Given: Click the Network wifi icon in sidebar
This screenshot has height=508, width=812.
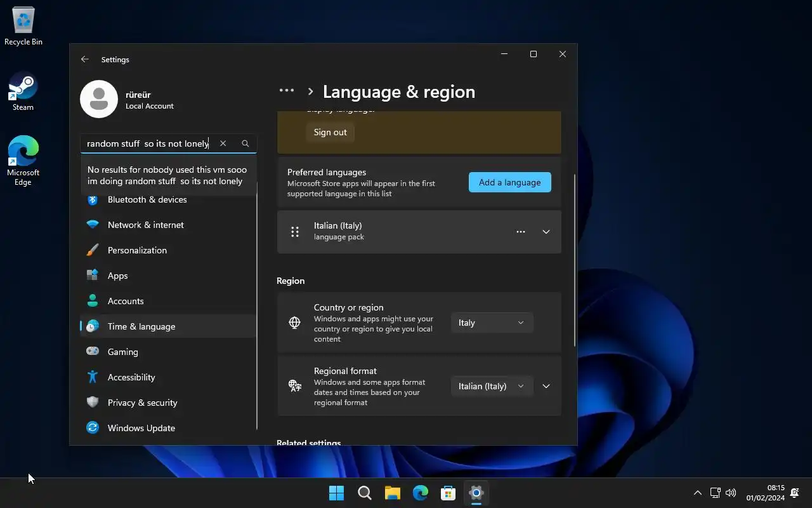Looking at the screenshot, I should click(x=93, y=225).
